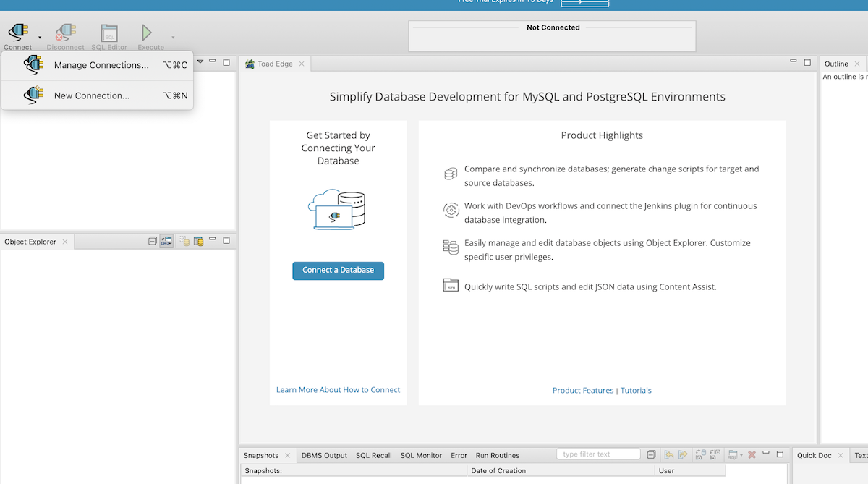
Task: Choose Manage Connections... from the menu
Action: tap(101, 65)
